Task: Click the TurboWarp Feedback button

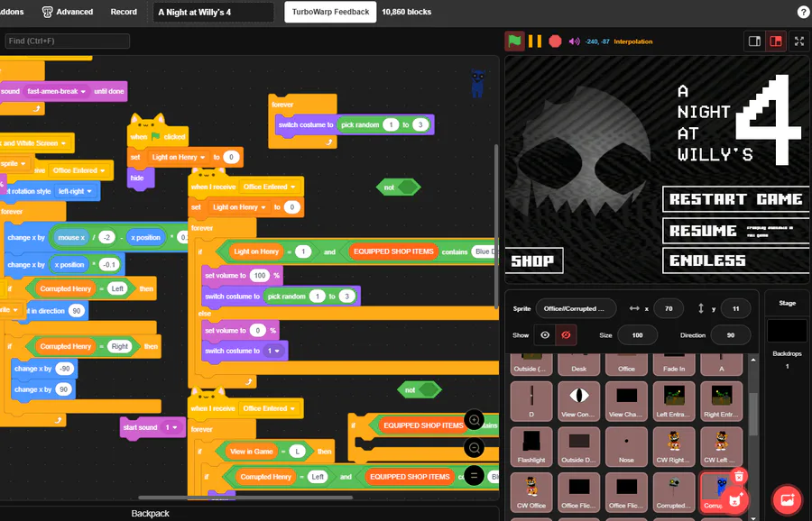Action: [330, 12]
